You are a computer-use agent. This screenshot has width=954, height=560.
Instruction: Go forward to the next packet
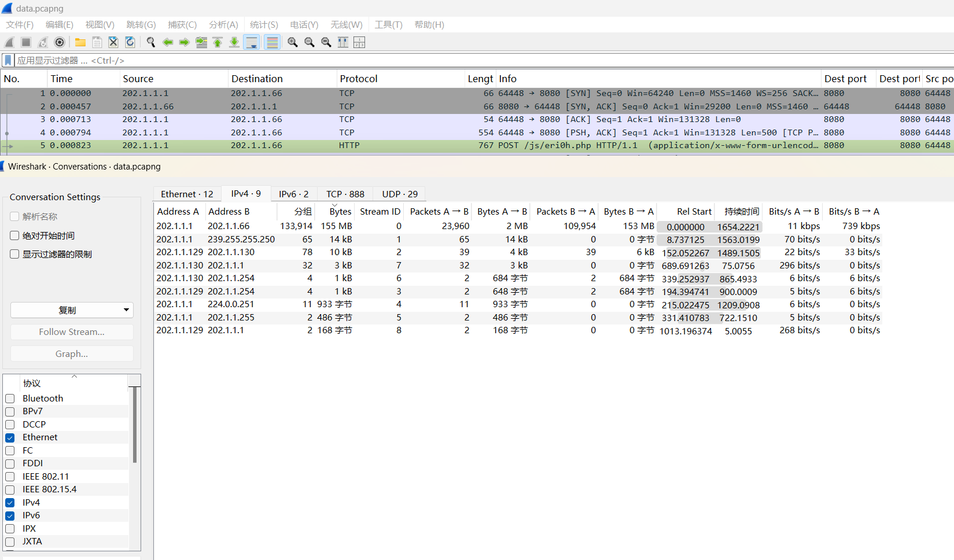click(185, 42)
